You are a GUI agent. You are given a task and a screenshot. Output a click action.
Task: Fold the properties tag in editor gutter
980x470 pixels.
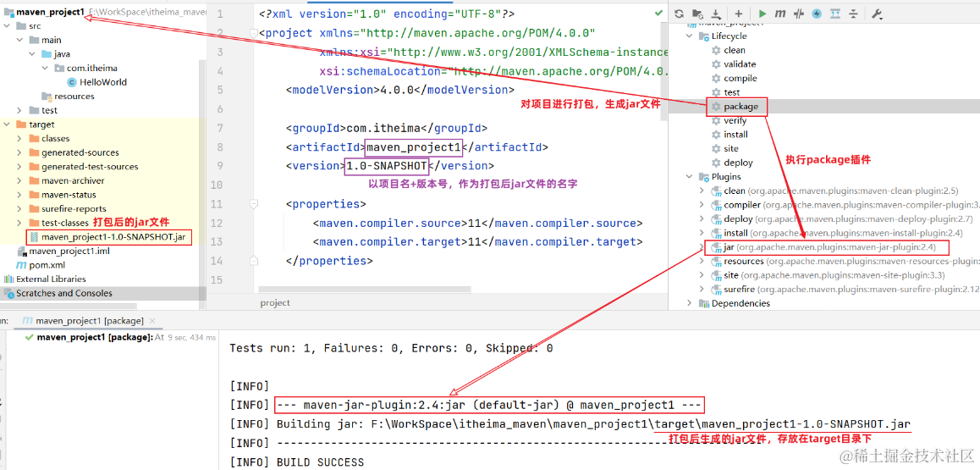point(252,204)
